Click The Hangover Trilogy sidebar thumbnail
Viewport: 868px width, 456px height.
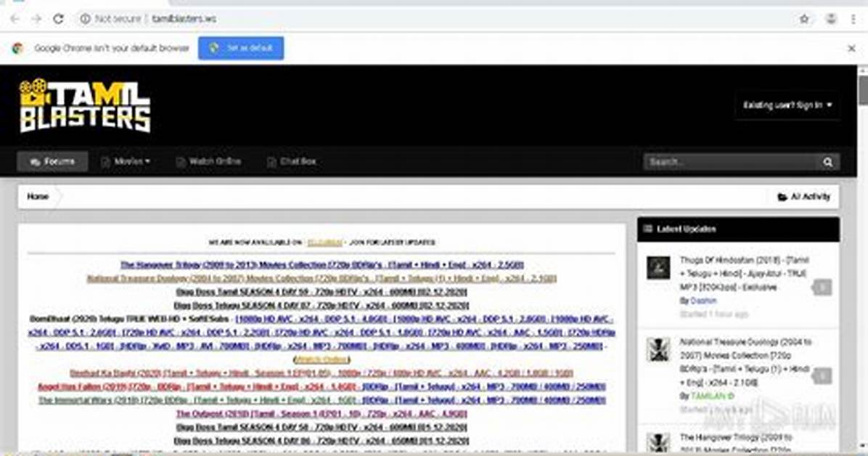coord(658,444)
